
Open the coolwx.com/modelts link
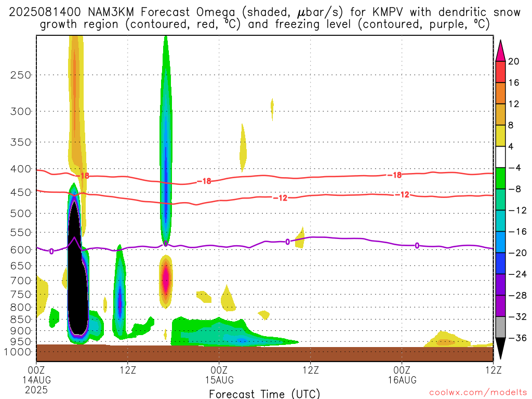tap(478, 392)
